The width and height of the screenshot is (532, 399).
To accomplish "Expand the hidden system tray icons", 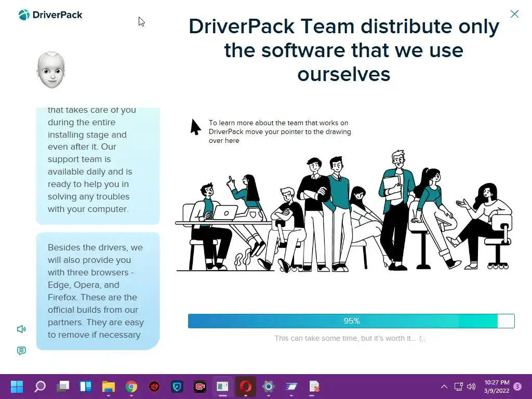I will pyautogui.click(x=444, y=387).
